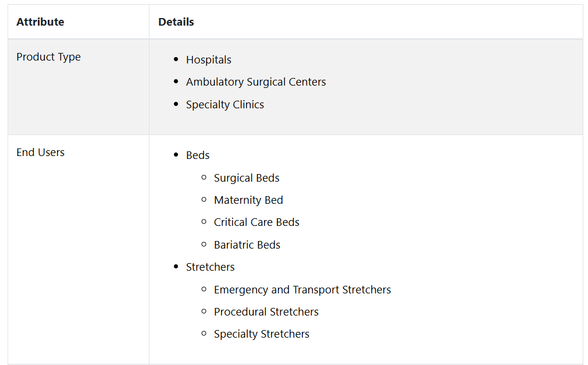Click the Beds top-level list item
Image resolution: width=588 pixels, height=365 pixels.
(198, 155)
